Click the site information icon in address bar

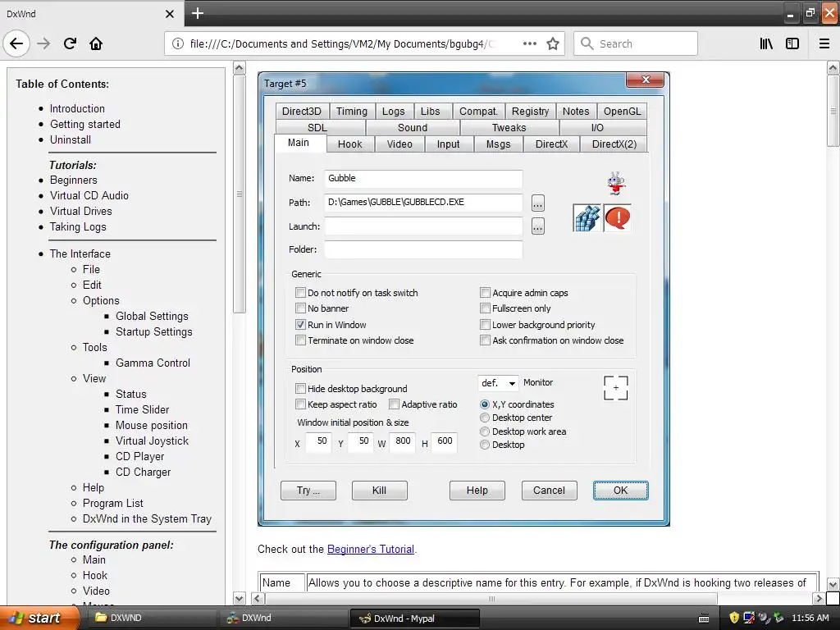click(178, 43)
